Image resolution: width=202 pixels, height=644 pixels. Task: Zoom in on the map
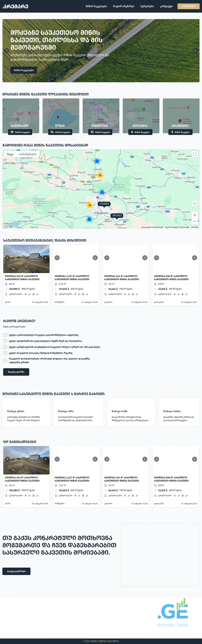pyautogui.click(x=194, y=215)
